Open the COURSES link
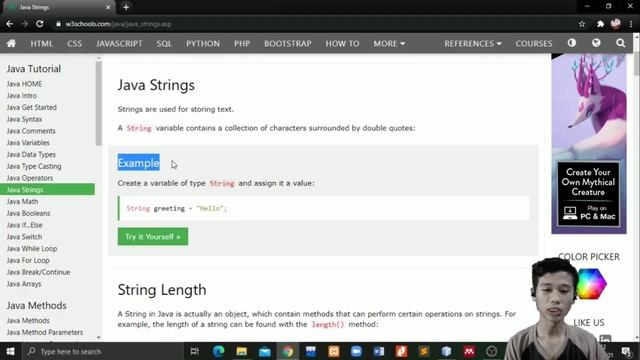This screenshot has height=360, width=640. click(x=533, y=43)
